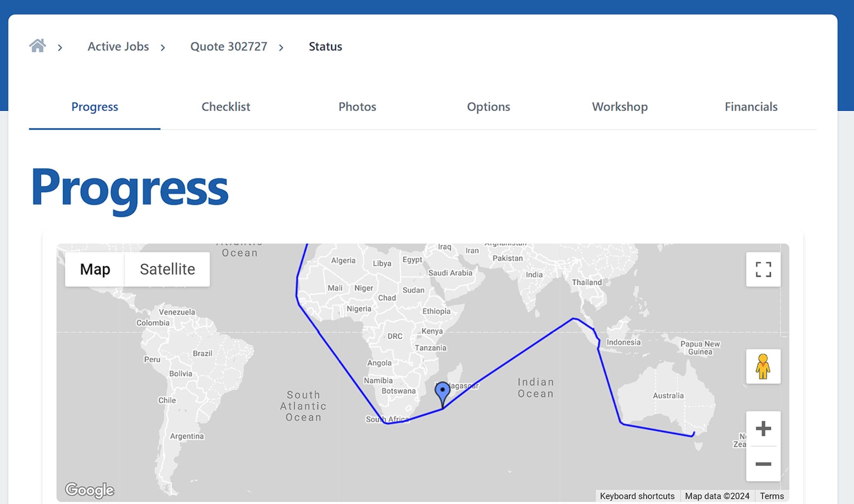Click chevron after Active Jobs

click(163, 48)
